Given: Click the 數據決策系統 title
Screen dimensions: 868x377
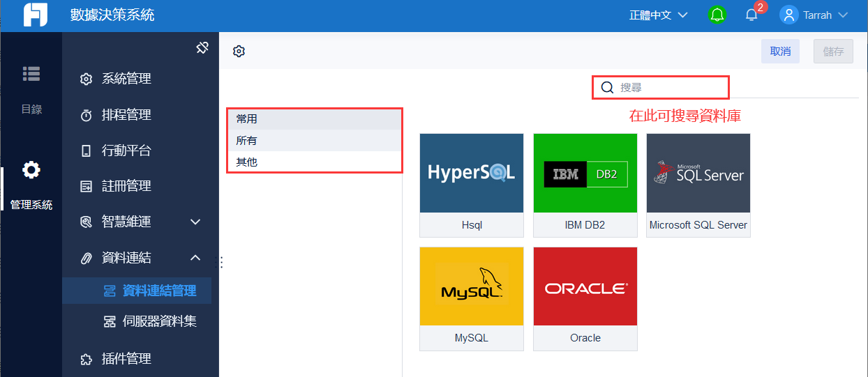Looking at the screenshot, I should 112,15.
